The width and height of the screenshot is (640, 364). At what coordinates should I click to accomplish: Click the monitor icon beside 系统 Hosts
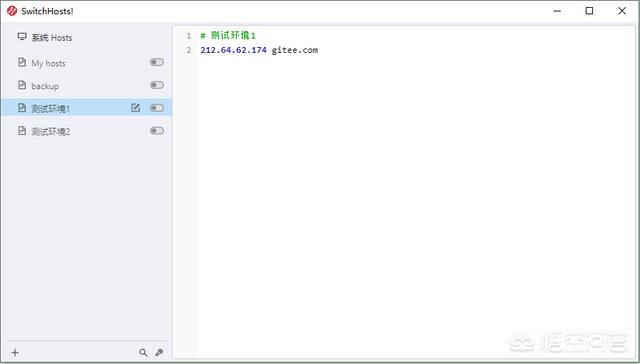pyautogui.click(x=22, y=37)
